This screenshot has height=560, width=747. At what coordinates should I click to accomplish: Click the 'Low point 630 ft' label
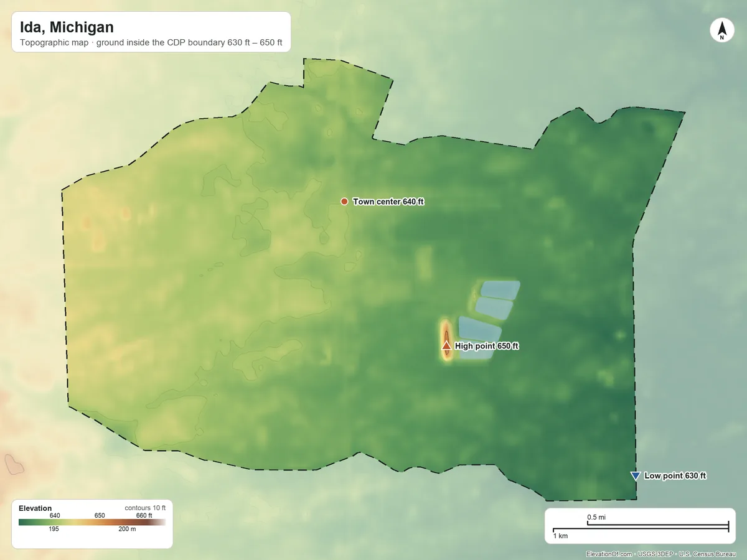(x=675, y=476)
